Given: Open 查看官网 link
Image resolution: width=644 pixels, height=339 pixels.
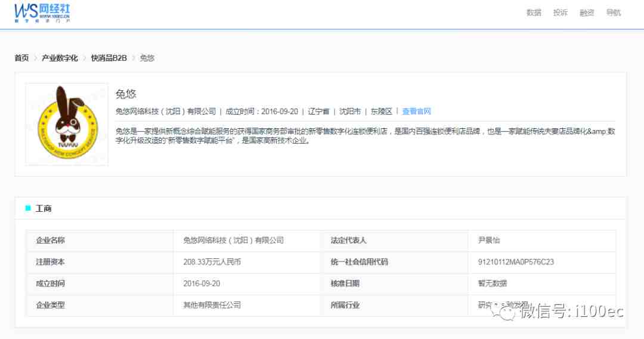Looking at the screenshot, I should [x=416, y=112].
